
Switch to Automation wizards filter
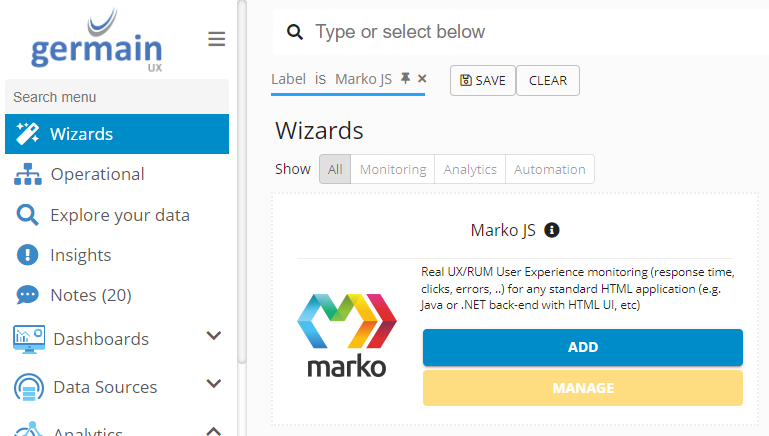tap(549, 169)
